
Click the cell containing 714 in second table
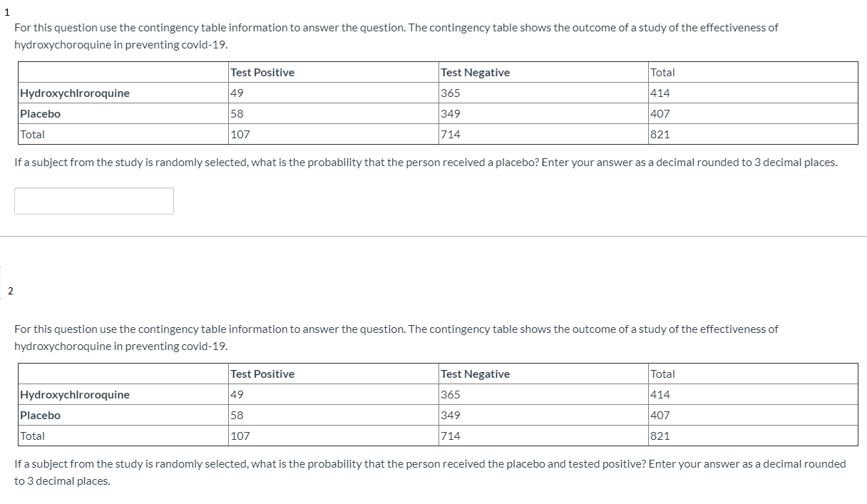(x=449, y=436)
